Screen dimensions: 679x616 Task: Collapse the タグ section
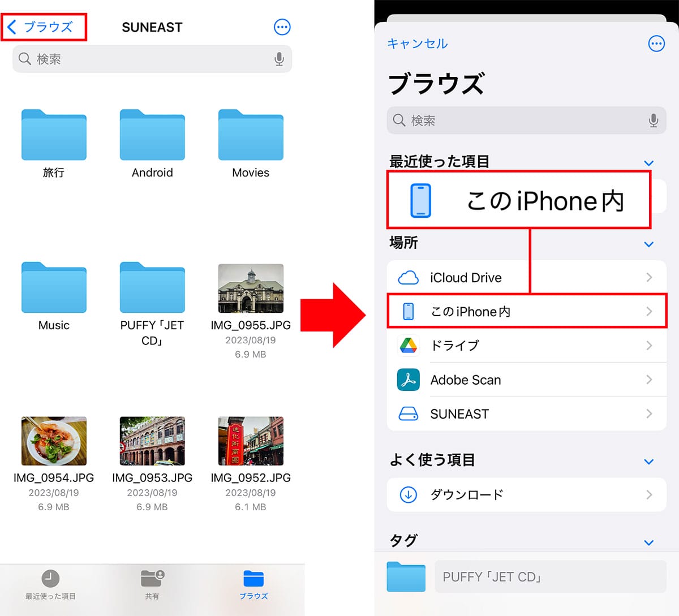649,542
